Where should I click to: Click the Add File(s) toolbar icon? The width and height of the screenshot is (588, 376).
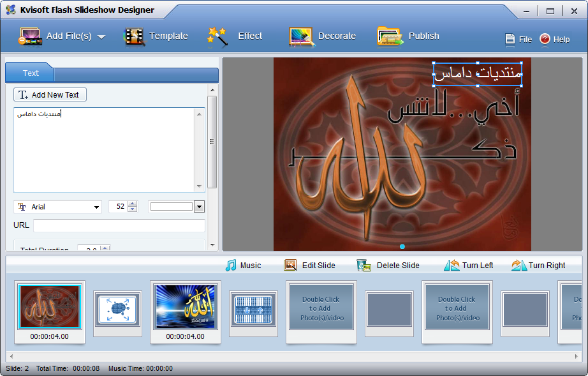(x=31, y=36)
